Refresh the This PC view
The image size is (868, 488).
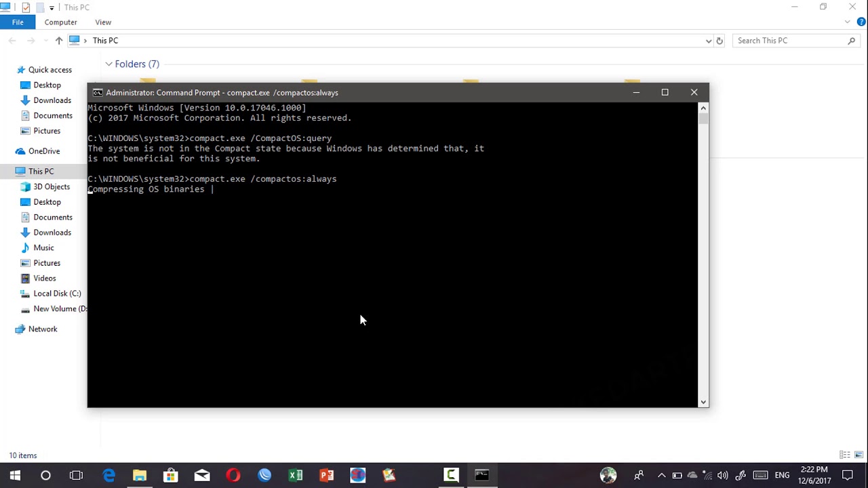click(x=719, y=41)
